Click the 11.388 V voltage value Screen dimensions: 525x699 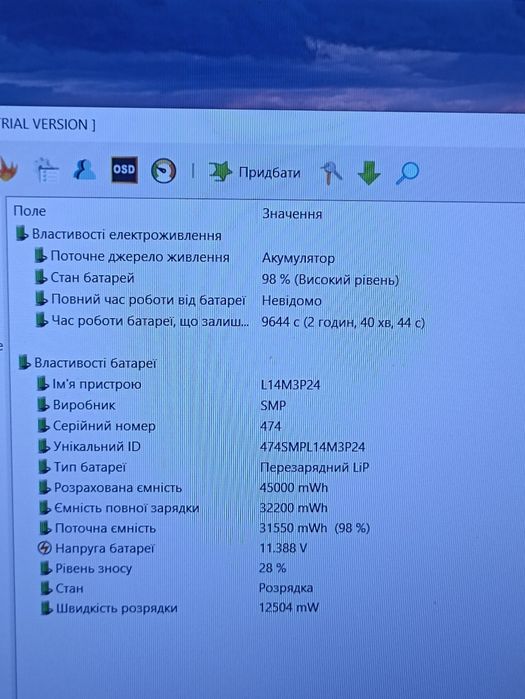click(x=283, y=548)
